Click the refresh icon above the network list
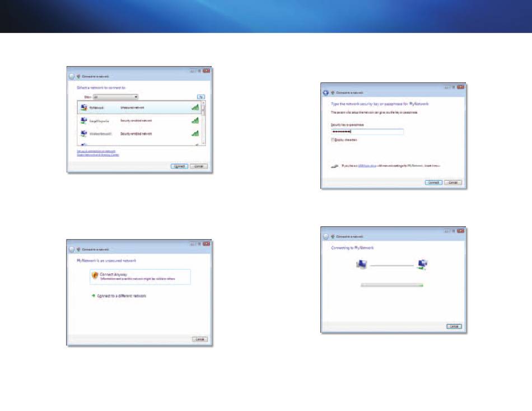 200,97
